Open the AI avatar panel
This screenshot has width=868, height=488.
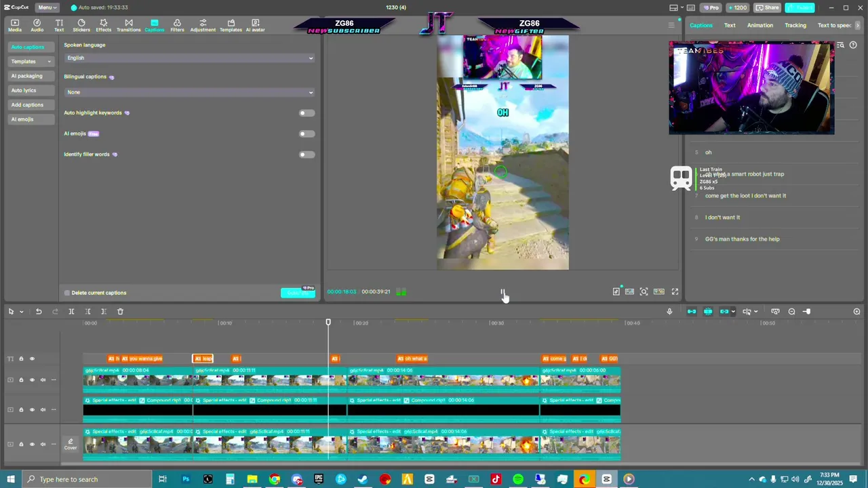[x=255, y=26]
